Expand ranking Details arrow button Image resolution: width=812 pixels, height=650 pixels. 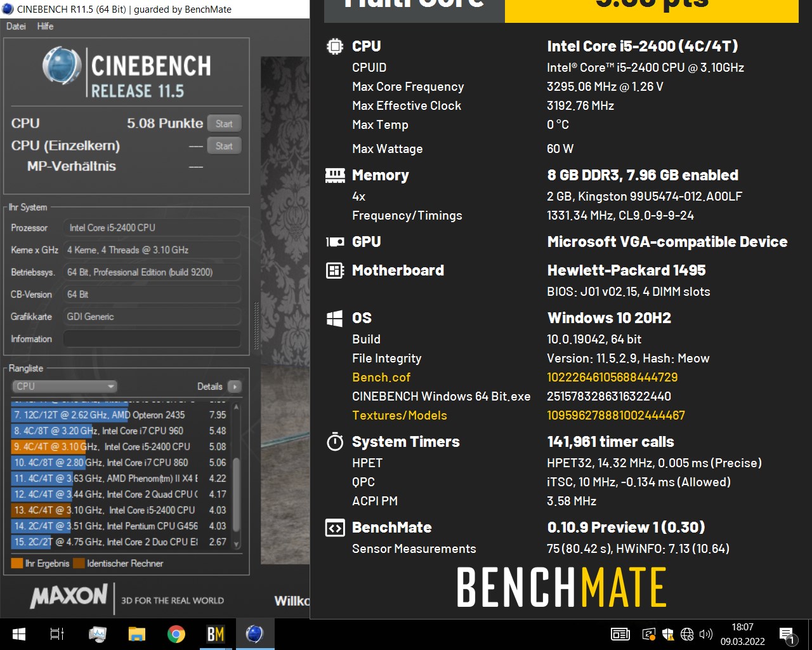click(234, 386)
